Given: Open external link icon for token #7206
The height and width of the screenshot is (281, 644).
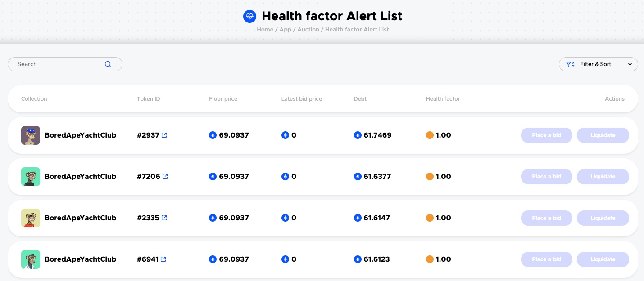Looking at the screenshot, I should click(165, 176).
